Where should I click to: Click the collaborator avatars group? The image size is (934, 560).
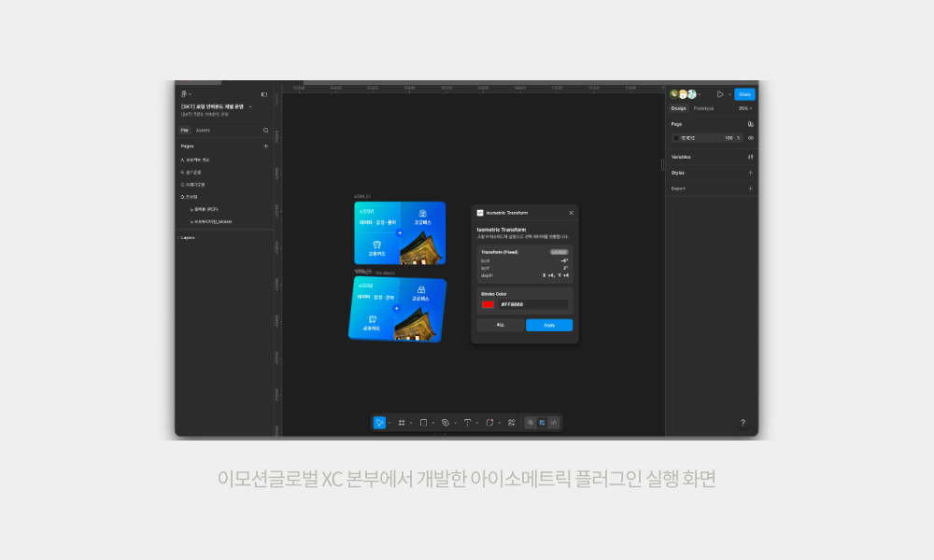click(x=684, y=94)
